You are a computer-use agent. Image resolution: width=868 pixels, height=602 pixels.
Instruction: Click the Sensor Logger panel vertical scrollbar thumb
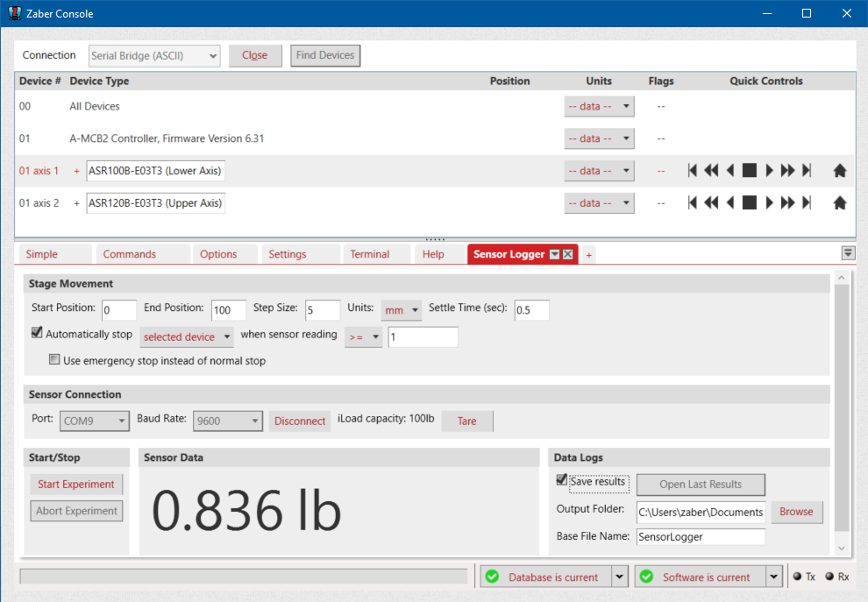click(842, 407)
